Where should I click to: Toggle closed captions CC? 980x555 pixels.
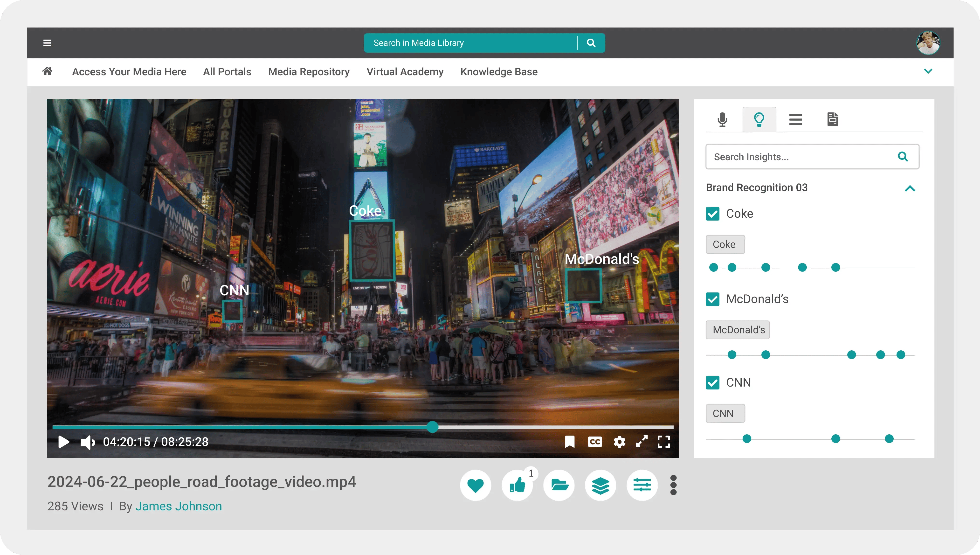click(x=595, y=442)
